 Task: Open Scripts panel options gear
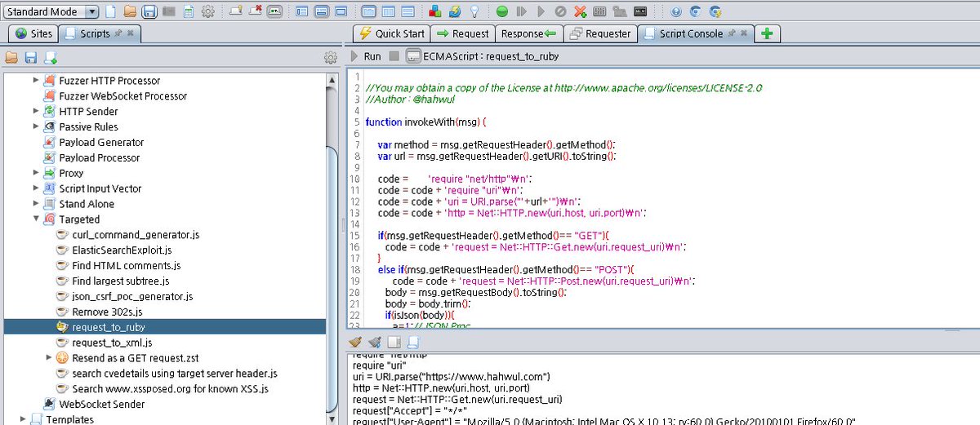point(330,57)
